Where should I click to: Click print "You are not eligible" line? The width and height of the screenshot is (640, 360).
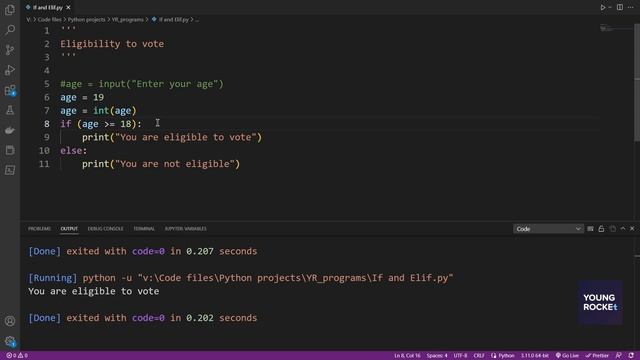[x=161, y=164]
